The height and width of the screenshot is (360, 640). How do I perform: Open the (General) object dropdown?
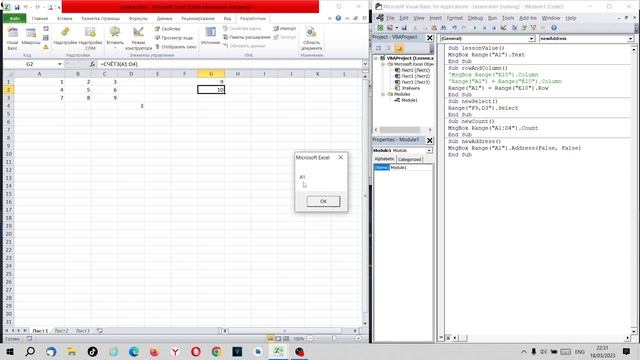531,38
